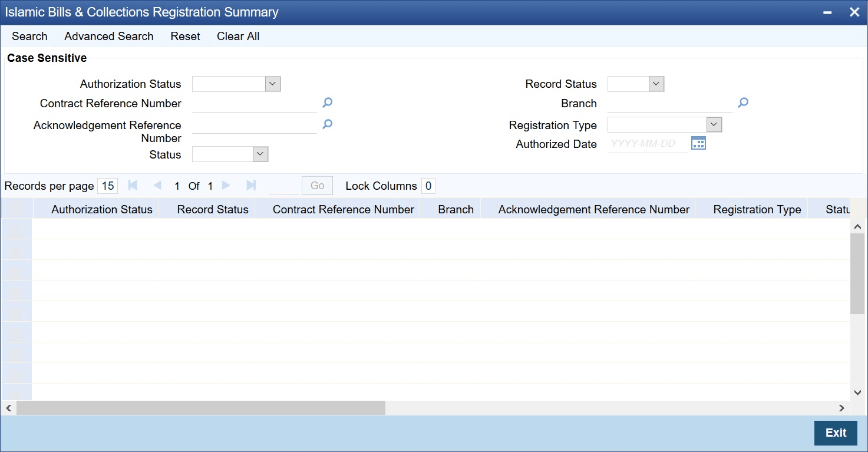Go to previous page of records
868x452 pixels.
[x=157, y=186]
